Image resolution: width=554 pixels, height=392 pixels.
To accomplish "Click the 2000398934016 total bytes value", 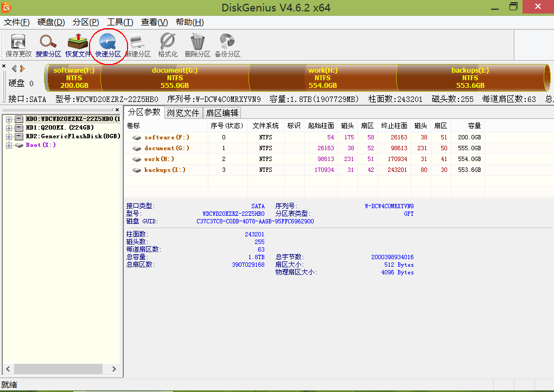I will point(392,257).
